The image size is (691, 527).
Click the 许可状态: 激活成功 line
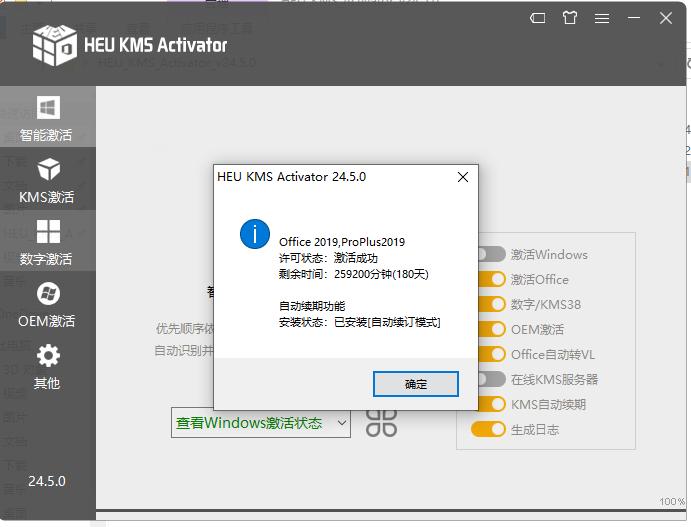(x=328, y=258)
